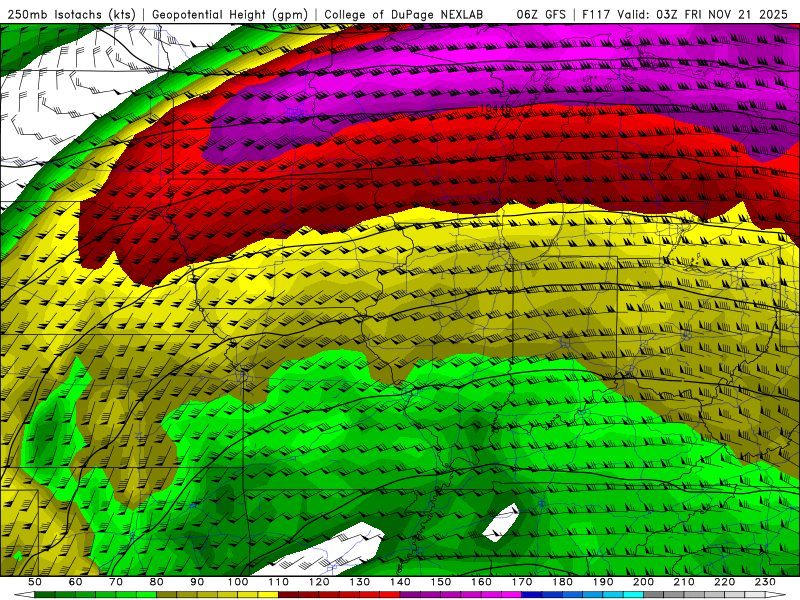The image size is (800, 600).
Task: Click the 110 value on the legend scale
Action: tap(278, 582)
